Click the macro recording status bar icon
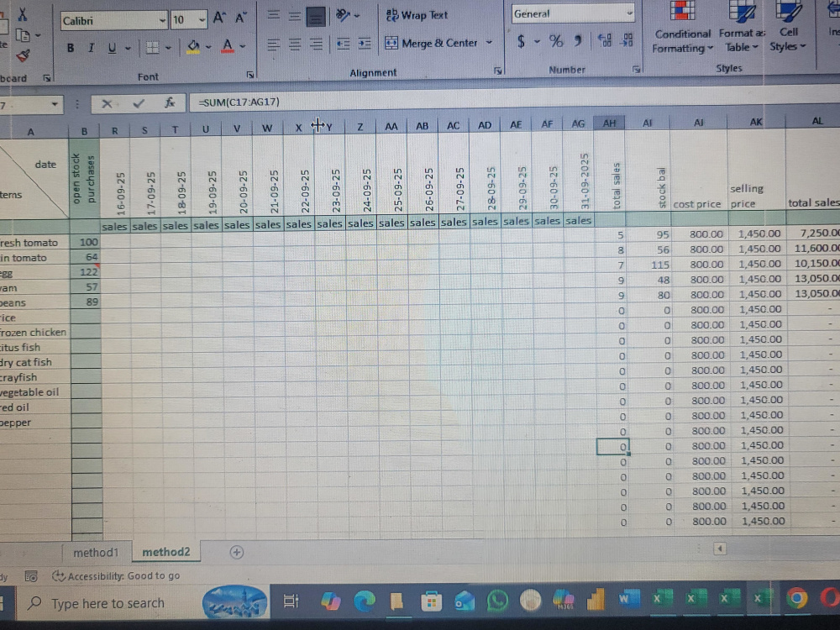Screen dimensions: 840x630 pyautogui.click(x=31, y=577)
